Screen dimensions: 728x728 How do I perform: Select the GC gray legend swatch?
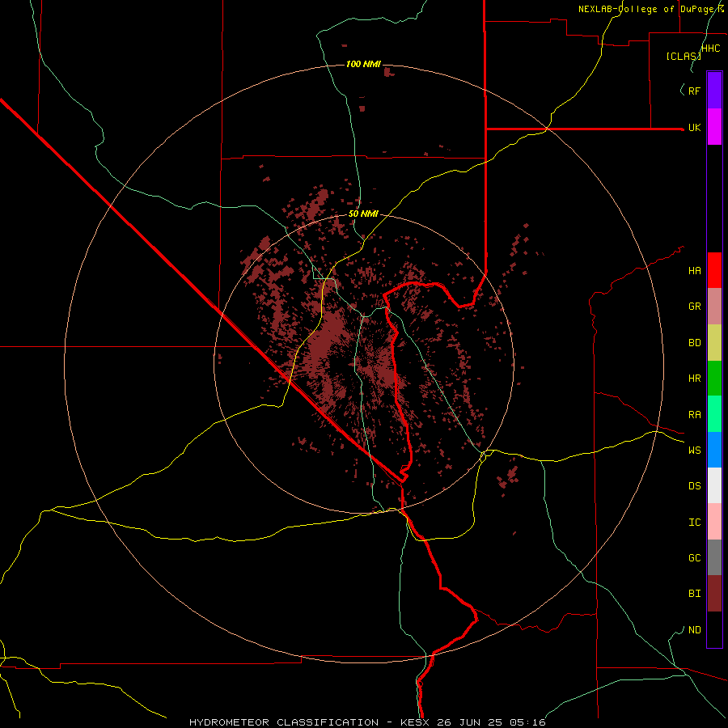click(x=714, y=557)
